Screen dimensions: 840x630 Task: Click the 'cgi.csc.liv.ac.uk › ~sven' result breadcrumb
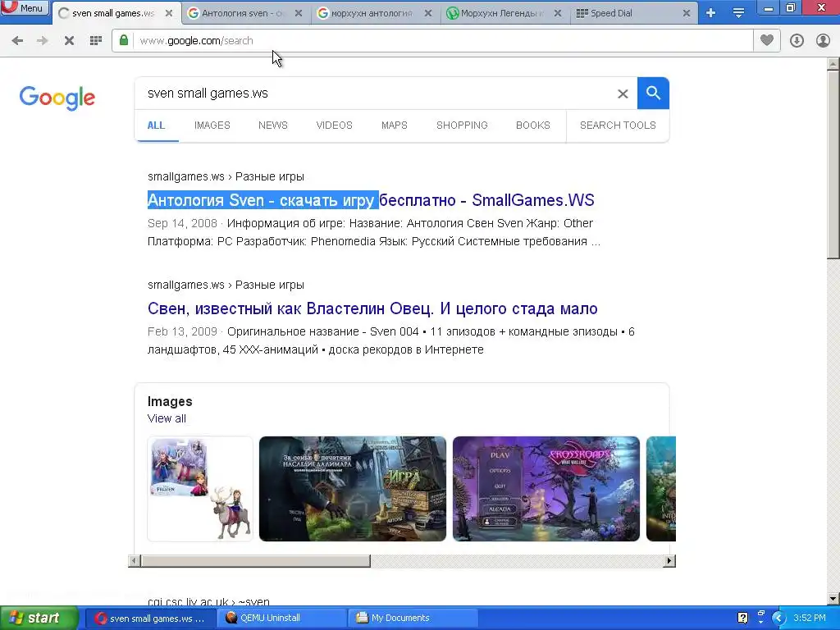[208, 602]
